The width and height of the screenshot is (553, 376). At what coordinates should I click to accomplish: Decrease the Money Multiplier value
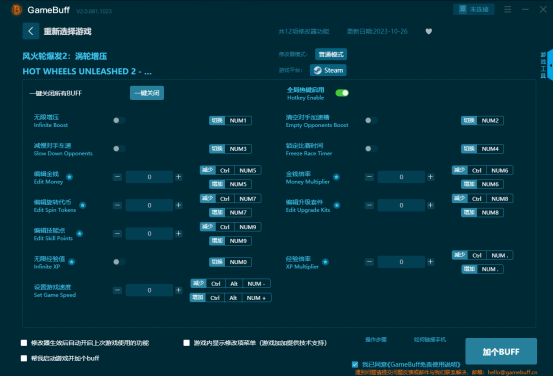tap(369, 177)
